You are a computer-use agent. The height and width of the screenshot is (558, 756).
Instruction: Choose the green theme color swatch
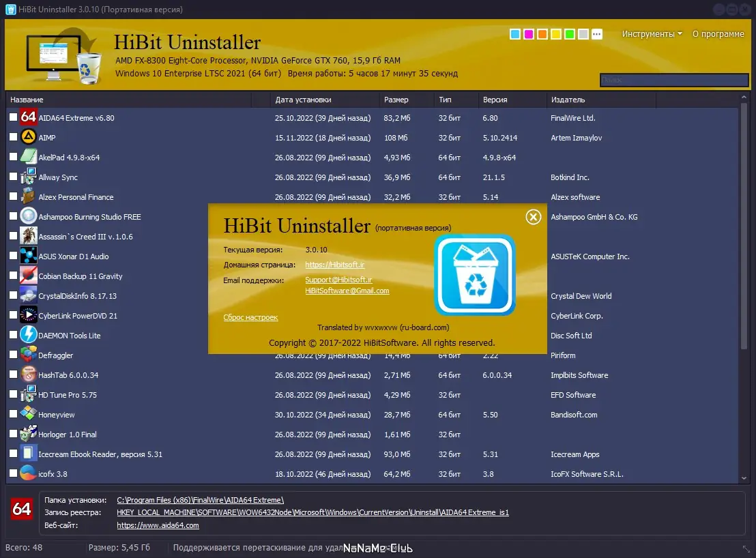570,34
